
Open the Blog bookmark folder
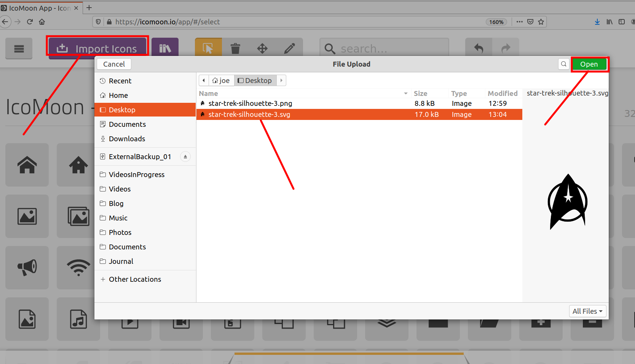[x=145, y=203]
